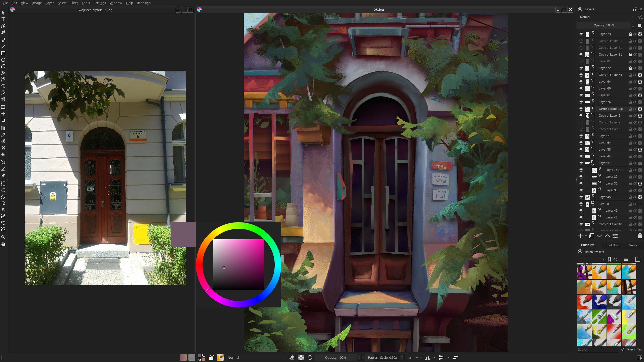Screen dimensions: 644x362
Task: Collapse the Layer 37 group
Action: (593, 164)
